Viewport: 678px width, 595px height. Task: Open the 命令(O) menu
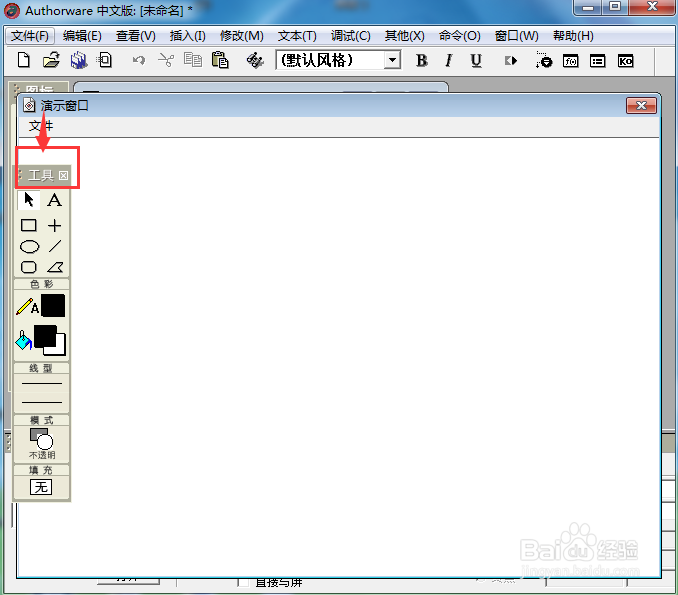(x=459, y=35)
